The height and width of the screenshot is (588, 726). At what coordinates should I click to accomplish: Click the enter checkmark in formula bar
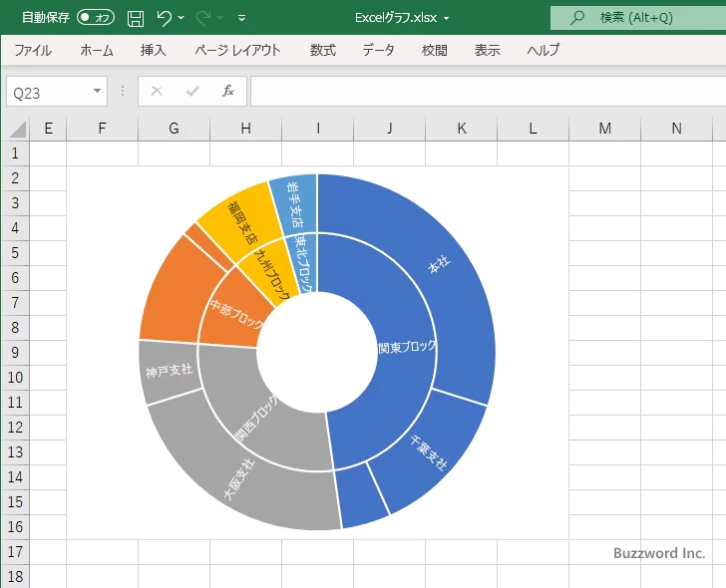pos(192,91)
